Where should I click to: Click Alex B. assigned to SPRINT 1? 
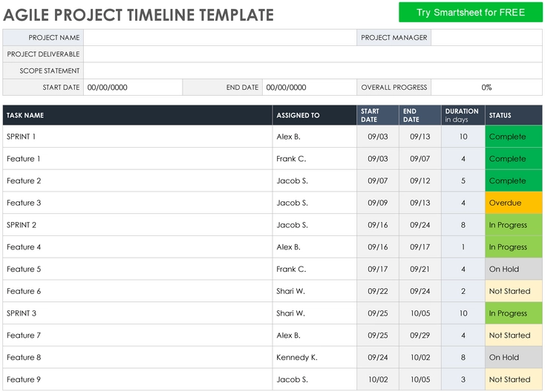[x=315, y=137]
